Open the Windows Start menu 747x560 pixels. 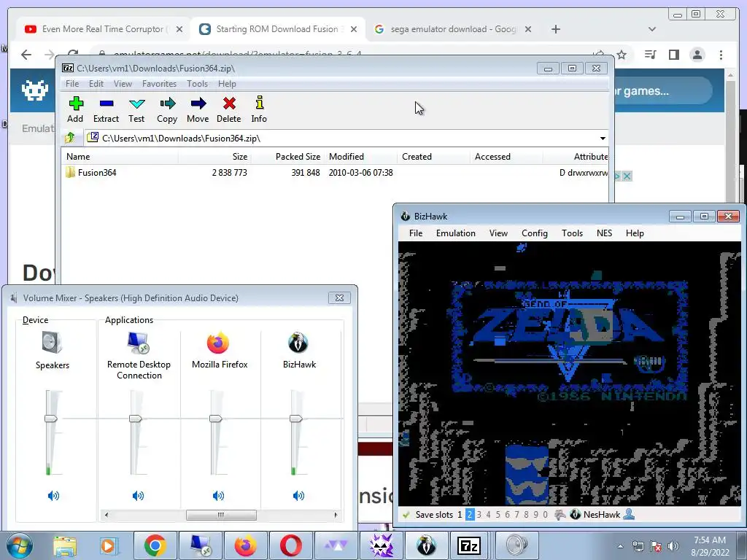coord(20,545)
